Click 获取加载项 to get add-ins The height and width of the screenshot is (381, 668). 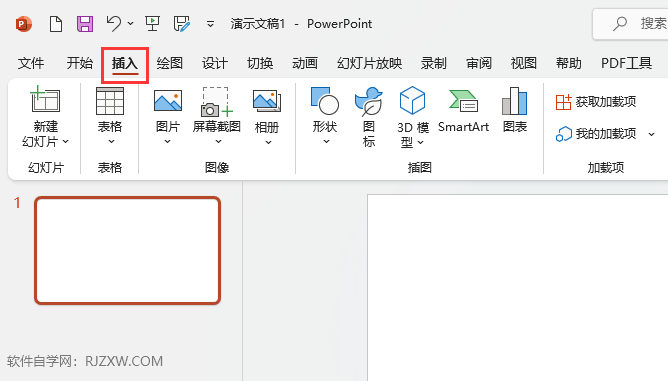tap(596, 102)
